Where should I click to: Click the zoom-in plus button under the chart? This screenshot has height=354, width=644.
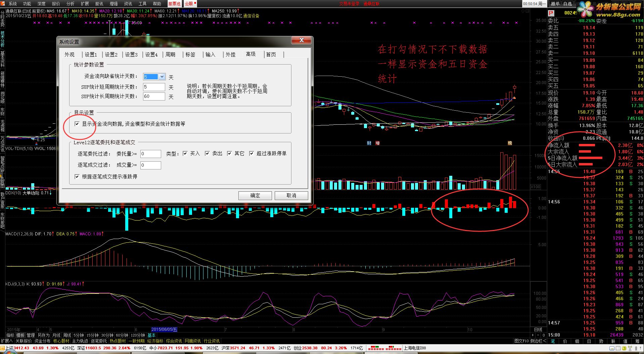click(533, 335)
